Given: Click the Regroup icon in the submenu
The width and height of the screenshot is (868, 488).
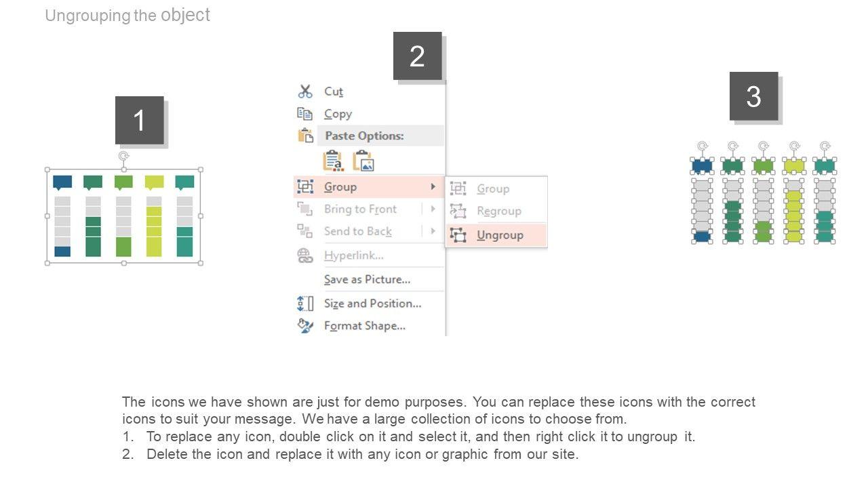Looking at the screenshot, I should 458,211.
